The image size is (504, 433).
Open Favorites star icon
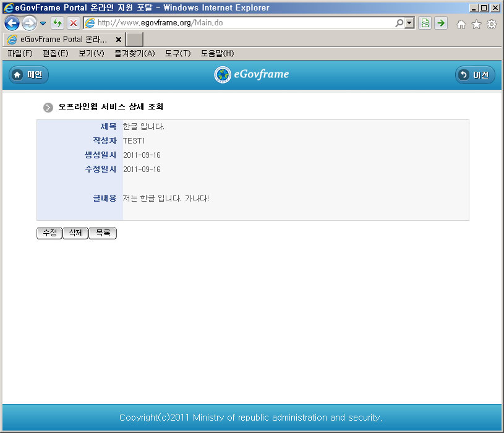click(x=476, y=24)
